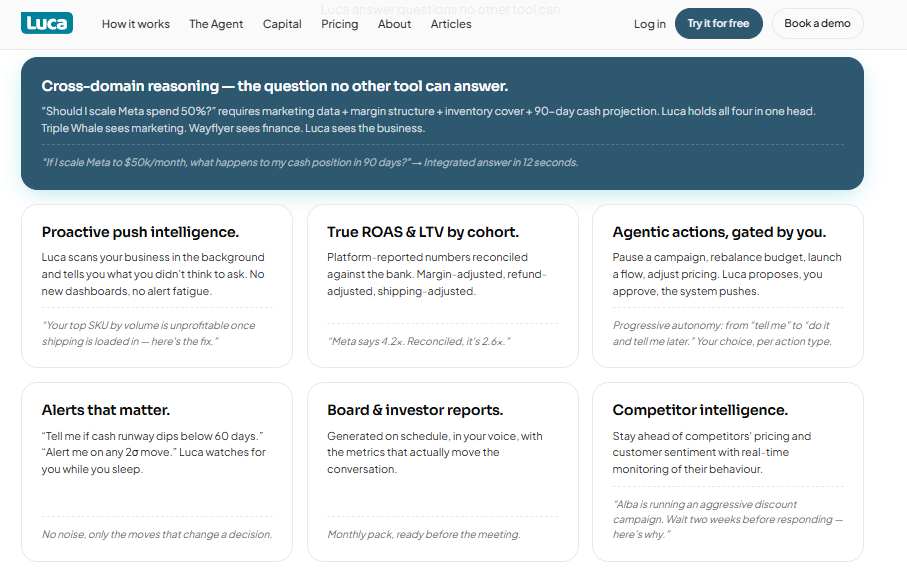Click the Board & investor reports heading

click(x=415, y=410)
